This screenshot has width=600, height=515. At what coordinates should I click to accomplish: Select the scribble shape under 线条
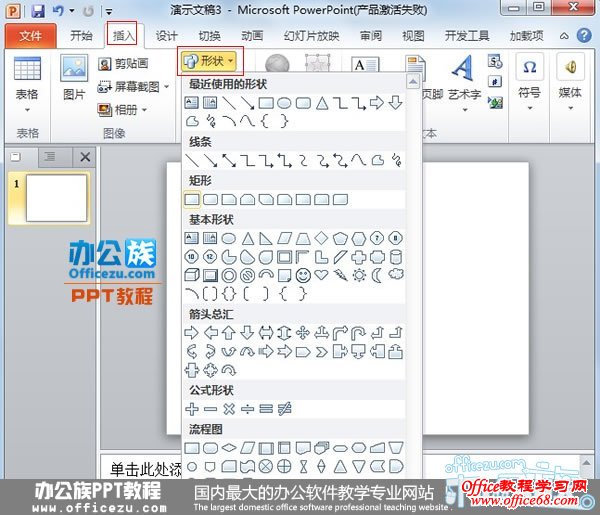(396, 161)
